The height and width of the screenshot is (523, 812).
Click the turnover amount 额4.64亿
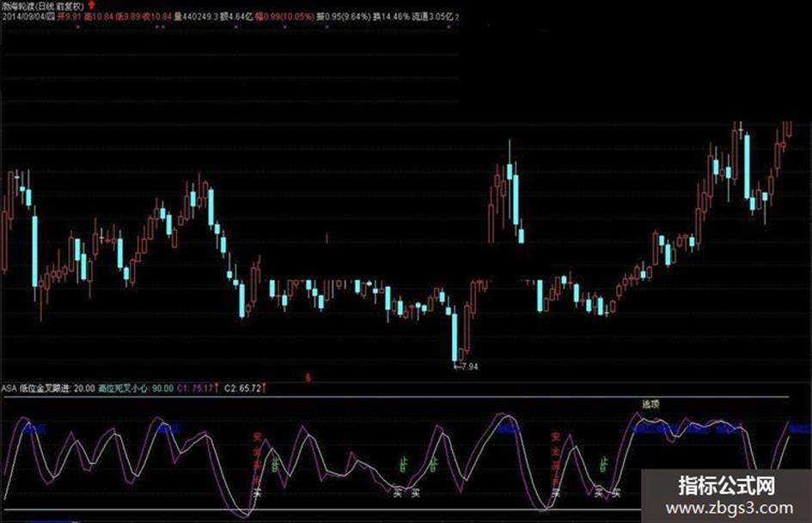click(x=236, y=16)
